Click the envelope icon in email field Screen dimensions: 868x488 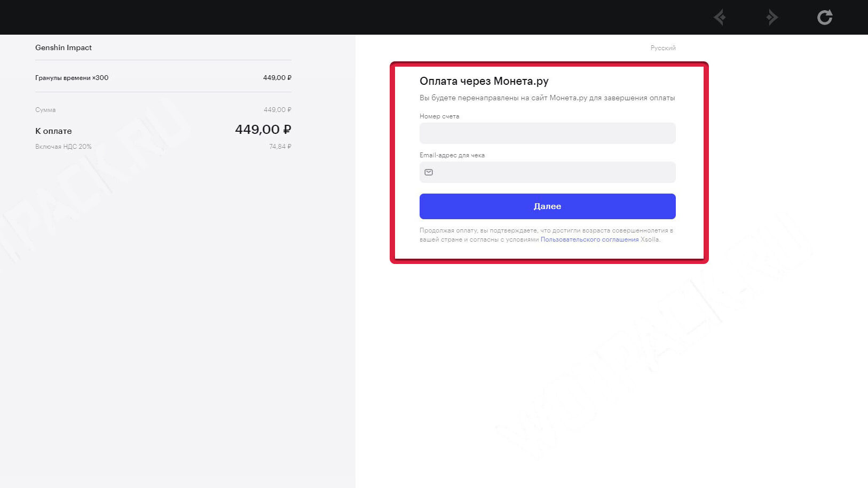429,172
